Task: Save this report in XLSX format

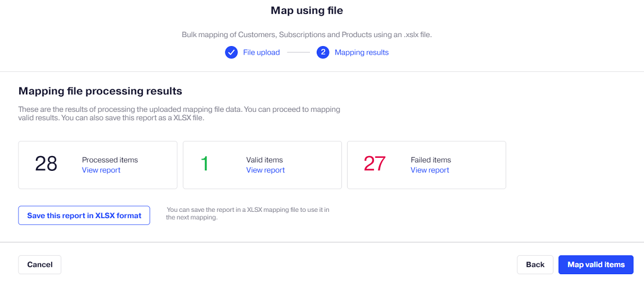Action: [x=84, y=215]
